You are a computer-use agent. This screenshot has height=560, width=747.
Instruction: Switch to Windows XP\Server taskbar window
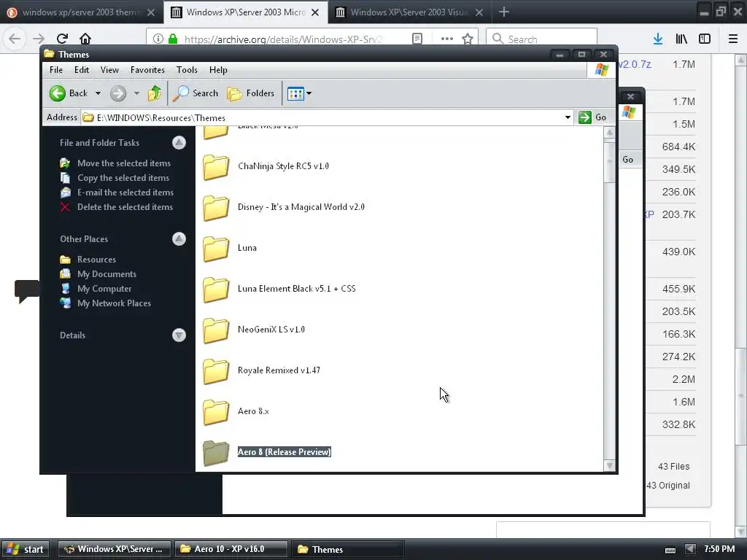tap(115, 549)
